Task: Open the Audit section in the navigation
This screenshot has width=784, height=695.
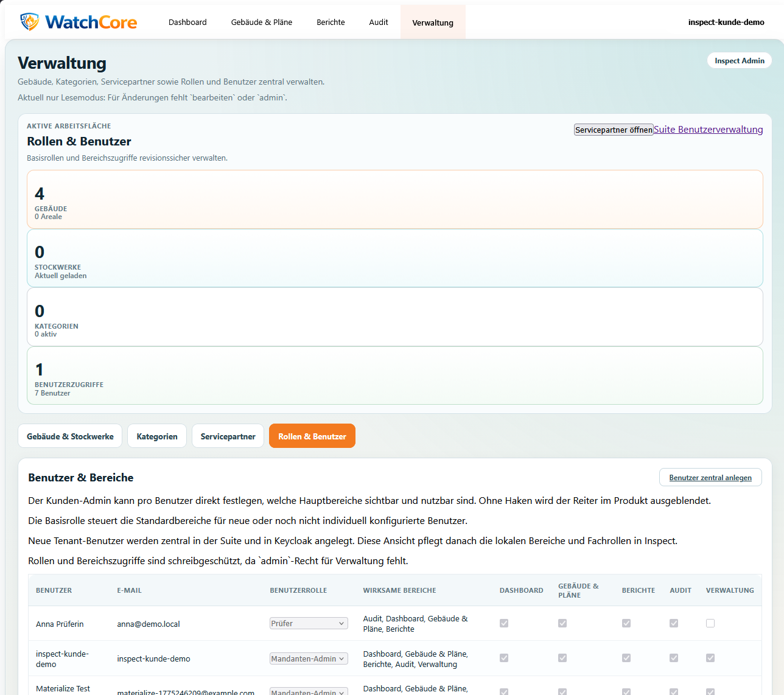Action: coord(378,22)
